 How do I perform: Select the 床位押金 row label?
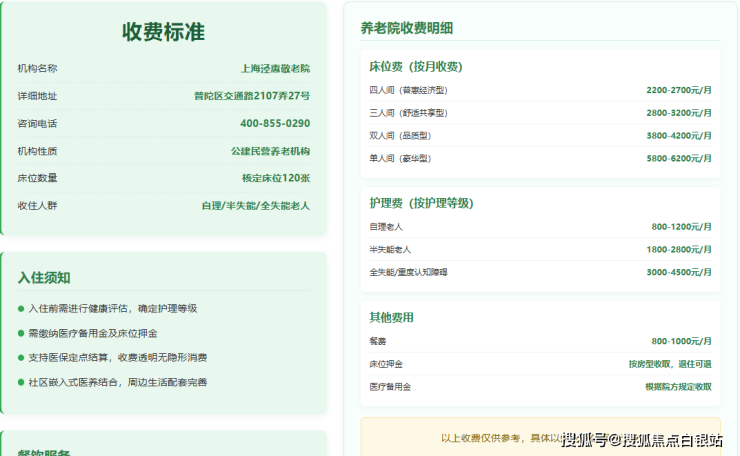click(x=386, y=364)
